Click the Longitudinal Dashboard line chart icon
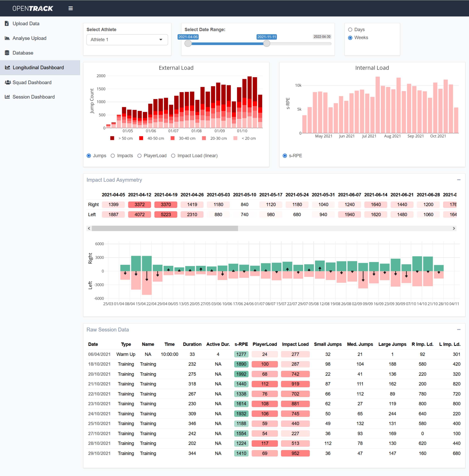 pos(7,68)
